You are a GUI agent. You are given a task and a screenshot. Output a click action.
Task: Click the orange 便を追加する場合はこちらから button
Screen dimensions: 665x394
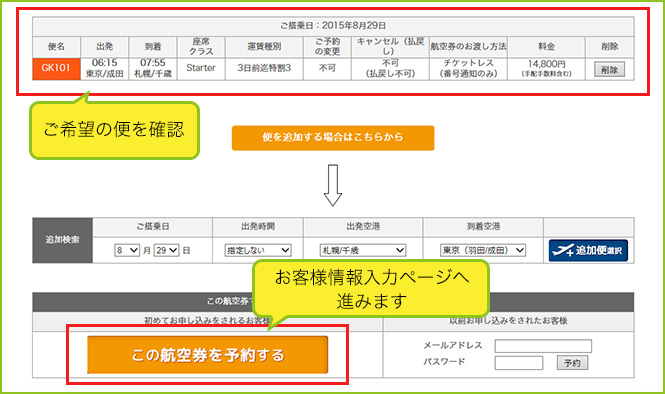coord(333,138)
